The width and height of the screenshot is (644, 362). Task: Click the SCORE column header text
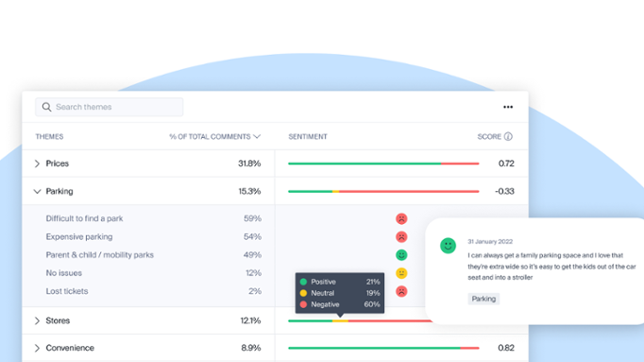click(489, 136)
